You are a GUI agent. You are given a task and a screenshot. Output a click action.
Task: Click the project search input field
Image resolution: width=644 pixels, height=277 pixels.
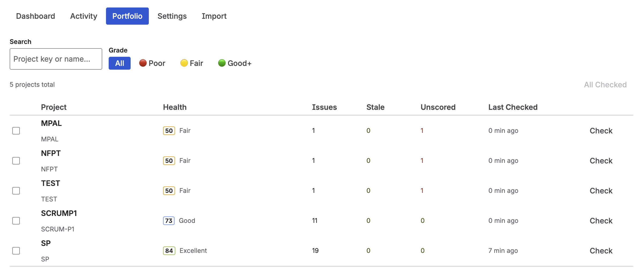tap(56, 59)
